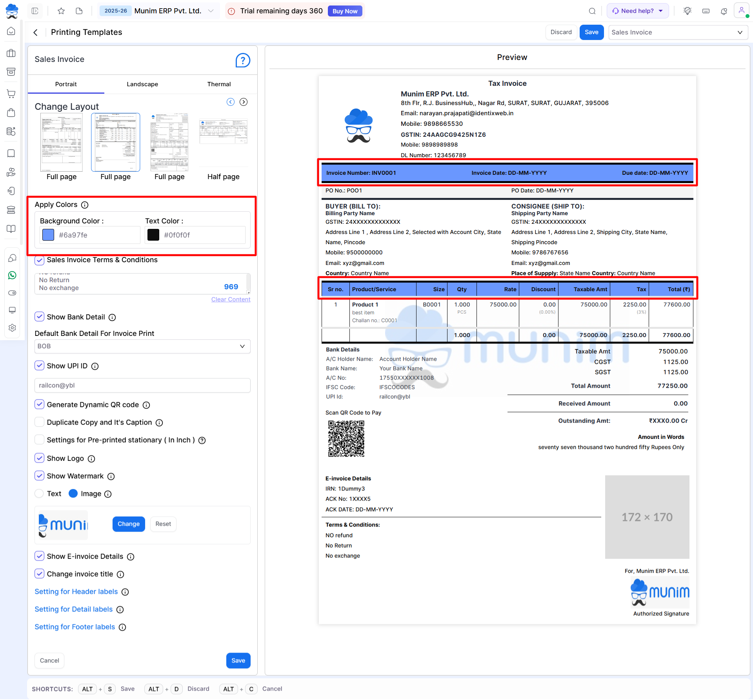753x700 pixels.
Task: Click the Cancel button at bottom
Action: [x=49, y=661]
